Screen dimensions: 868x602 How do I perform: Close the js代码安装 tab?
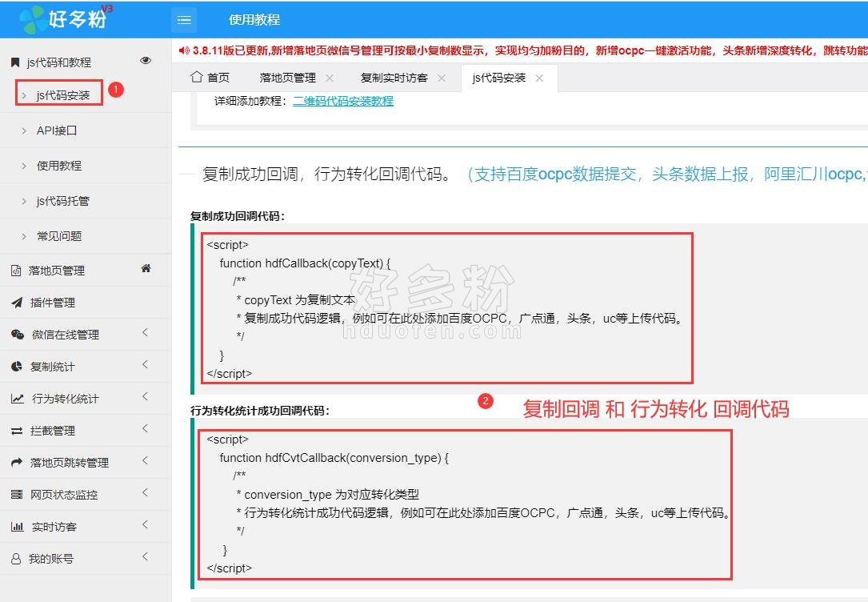pyautogui.click(x=539, y=78)
